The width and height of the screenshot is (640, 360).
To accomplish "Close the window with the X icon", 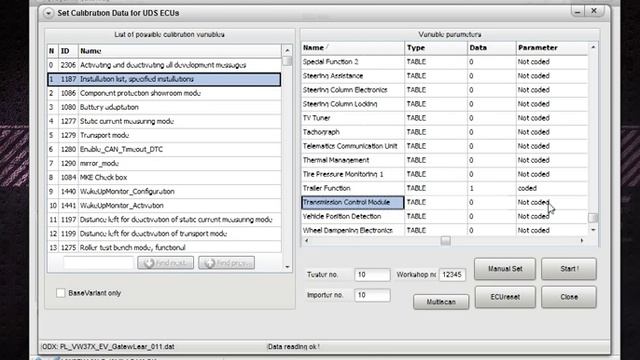I will point(594,11).
